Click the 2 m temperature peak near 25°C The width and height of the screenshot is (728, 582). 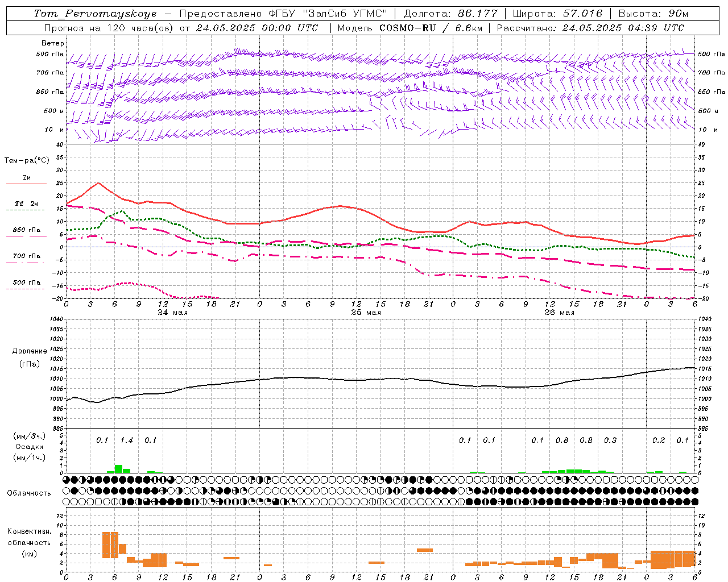click(99, 182)
